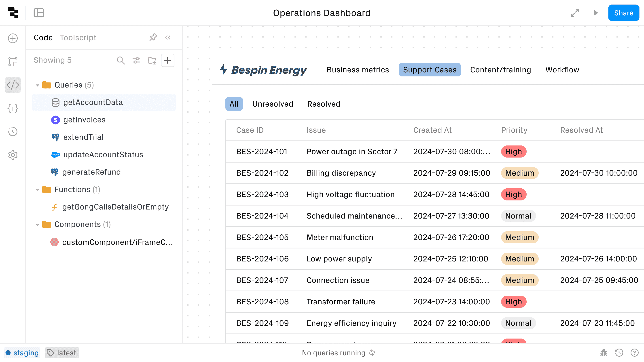Open the Add component plus icon
The image size is (644, 362).
(13, 38)
